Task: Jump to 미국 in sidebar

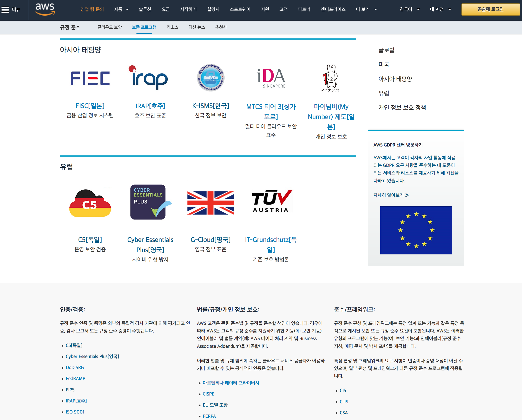Action: pos(384,64)
